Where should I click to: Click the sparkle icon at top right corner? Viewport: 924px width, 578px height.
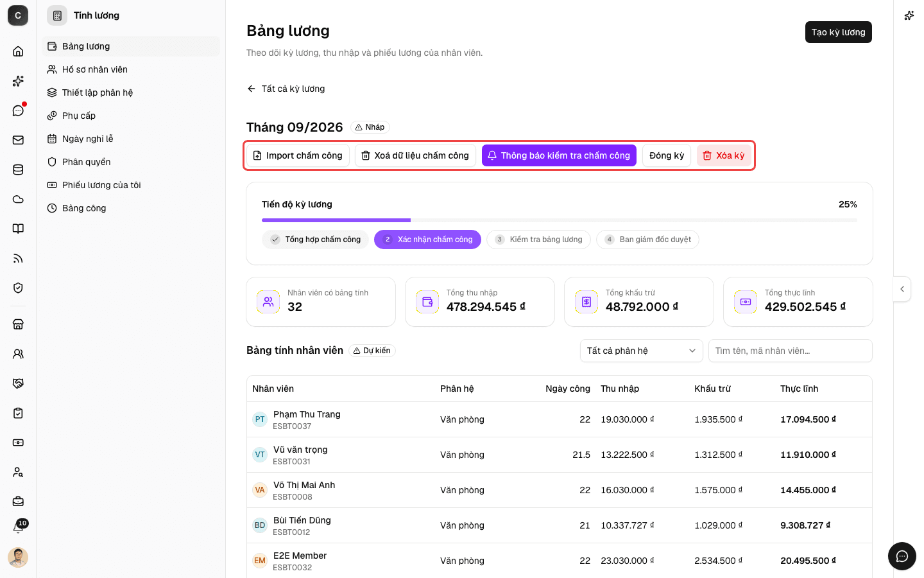tap(909, 15)
